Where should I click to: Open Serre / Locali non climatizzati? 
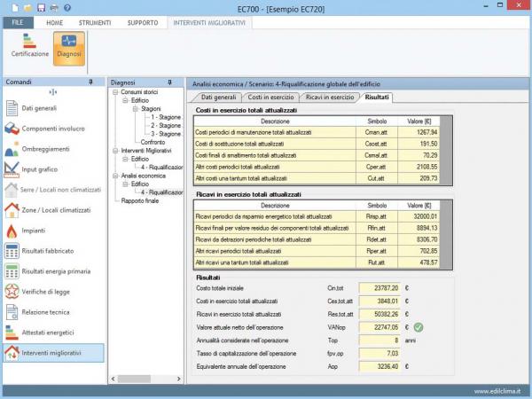[x=53, y=190]
